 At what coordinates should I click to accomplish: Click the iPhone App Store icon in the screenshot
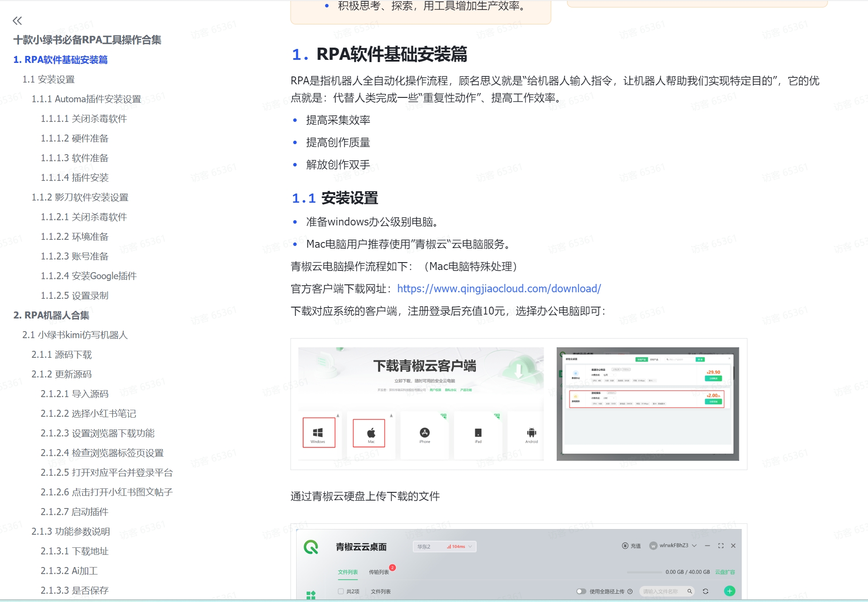point(425,432)
